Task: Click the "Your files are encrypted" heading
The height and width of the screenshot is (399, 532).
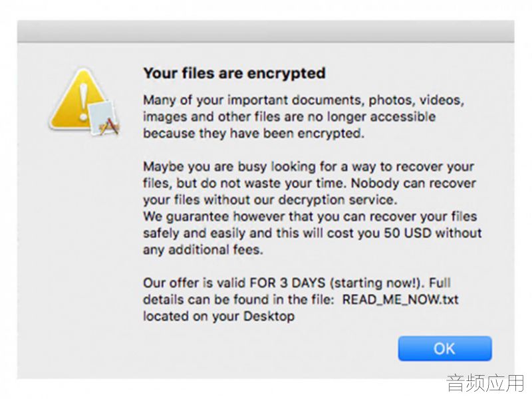Action: point(235,73)
